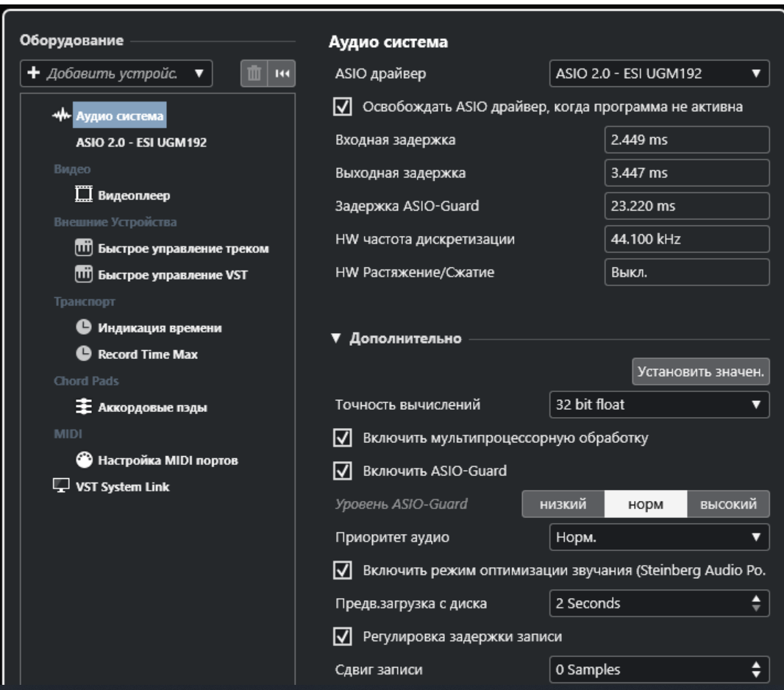784x690 pixels.
Task: Click the Быстрое управление треком MIDI icon
Action: (x=85, y=248)
